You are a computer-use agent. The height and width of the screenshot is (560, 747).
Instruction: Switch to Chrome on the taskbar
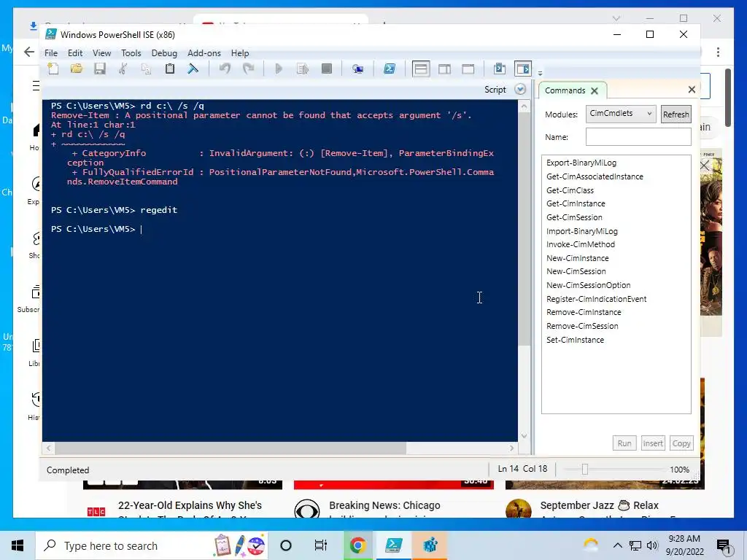pos(357,545)
